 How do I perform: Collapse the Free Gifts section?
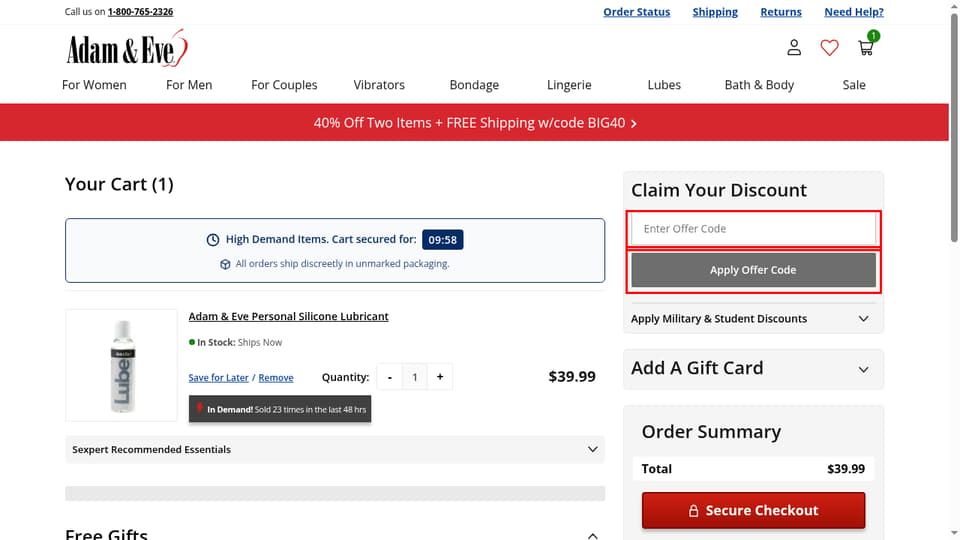592,535
